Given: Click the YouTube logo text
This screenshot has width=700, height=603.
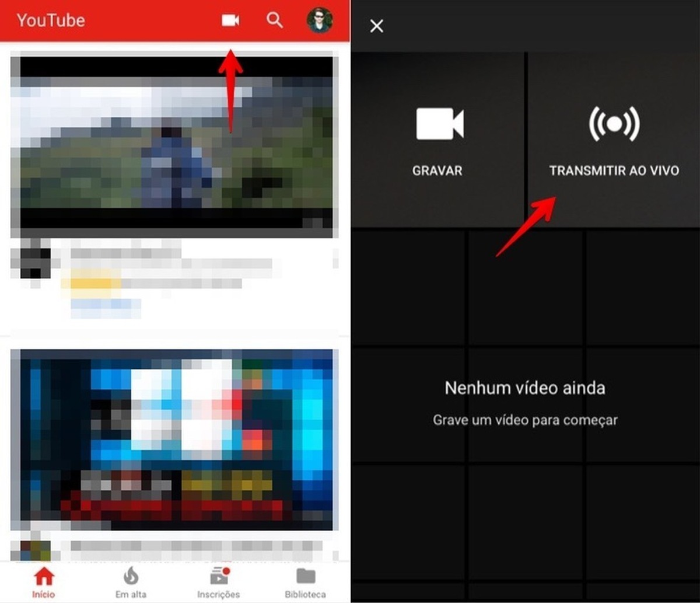Looking at the screenshot, I should click(x=51, y=20).
